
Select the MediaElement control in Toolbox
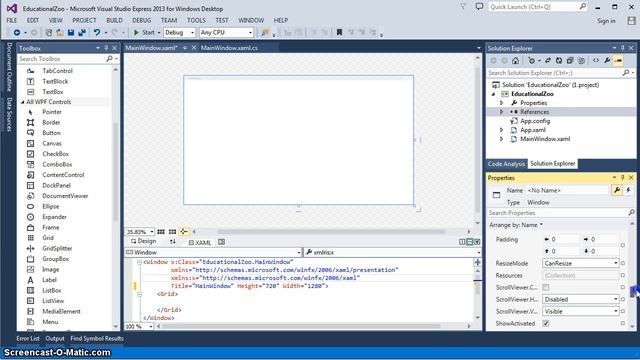[61, 311]
